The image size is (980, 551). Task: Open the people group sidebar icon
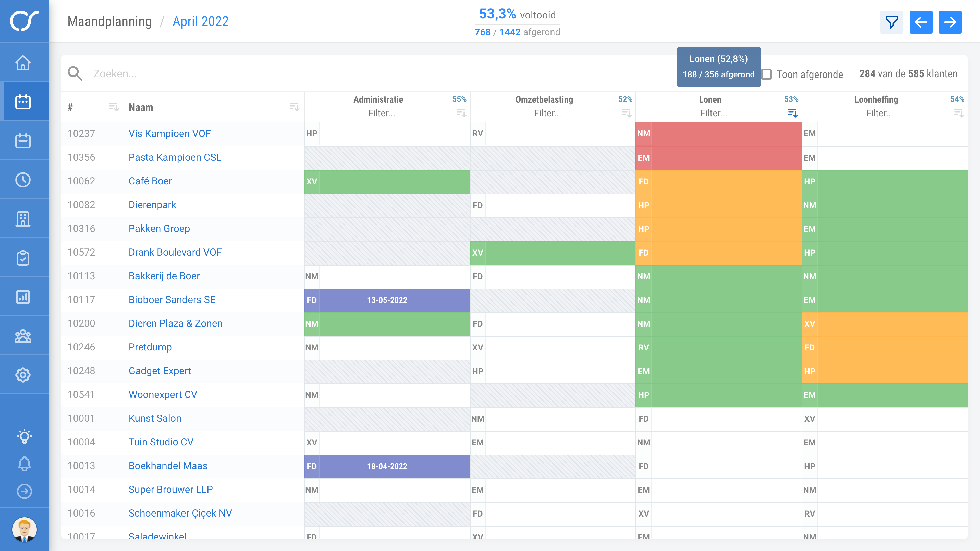coord(23,336)
